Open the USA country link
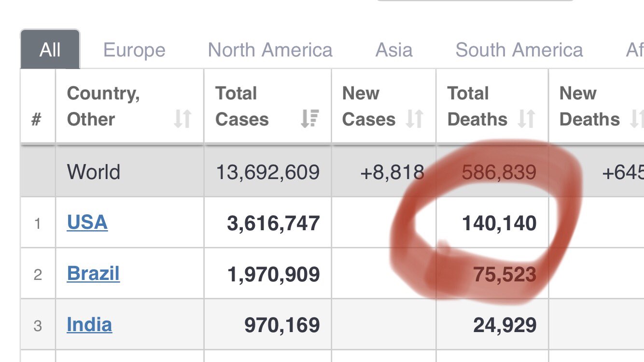Viewport: 644px width, 362px height. point(87,223)
